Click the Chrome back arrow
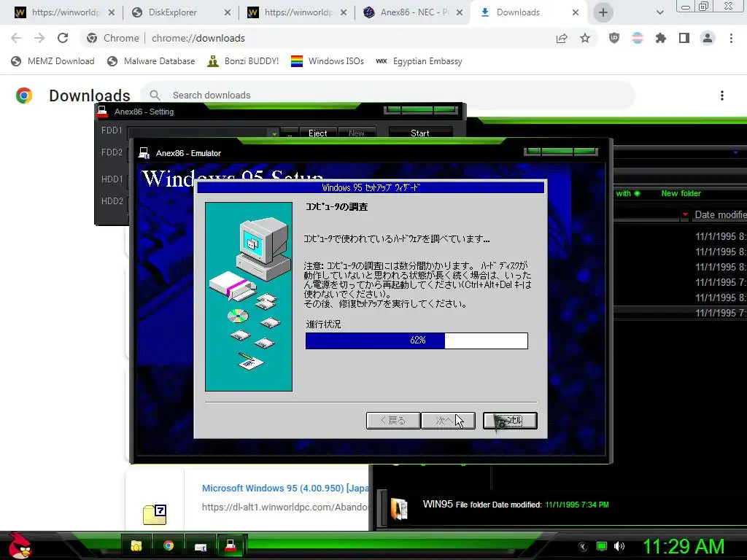 [16, 38]
